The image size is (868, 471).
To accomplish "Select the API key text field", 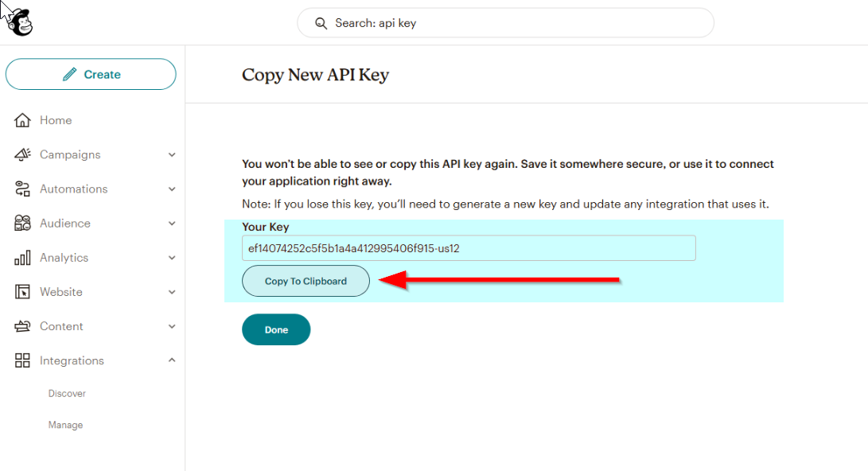I will [469, 248].
